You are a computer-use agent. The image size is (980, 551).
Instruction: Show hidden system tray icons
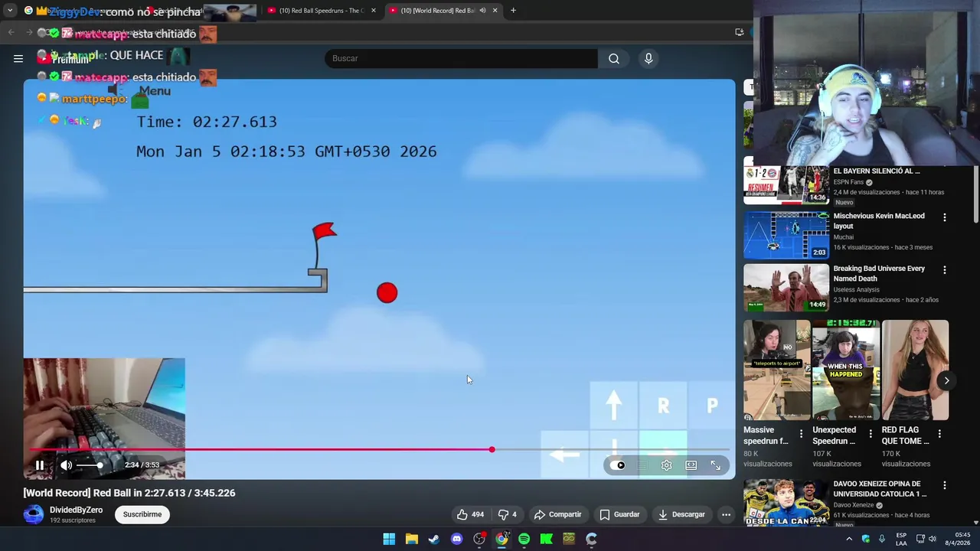coord(849,539)
